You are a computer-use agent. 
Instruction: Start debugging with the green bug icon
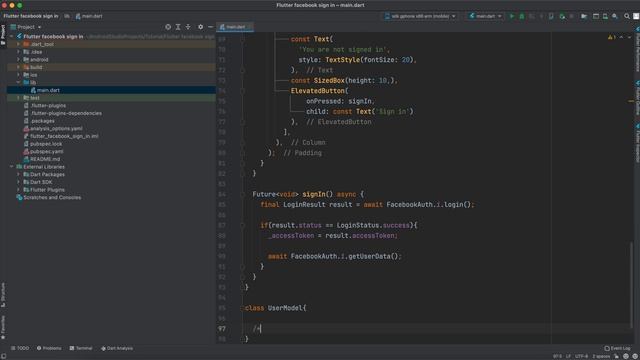[522, 16]
